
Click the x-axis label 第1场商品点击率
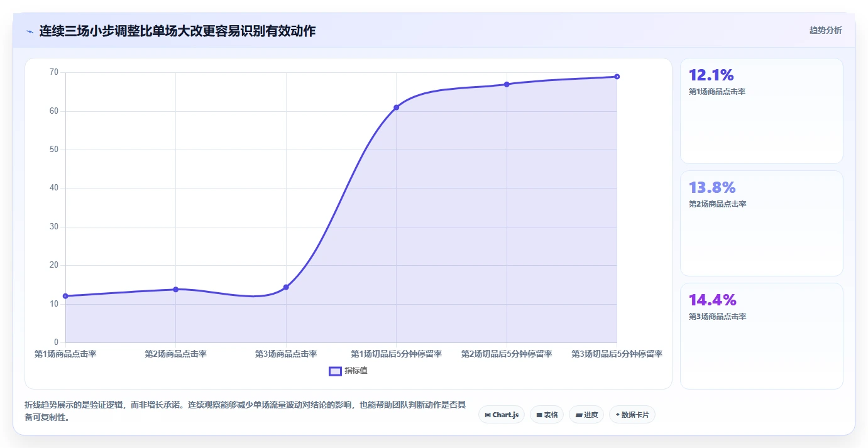point(65,354)
